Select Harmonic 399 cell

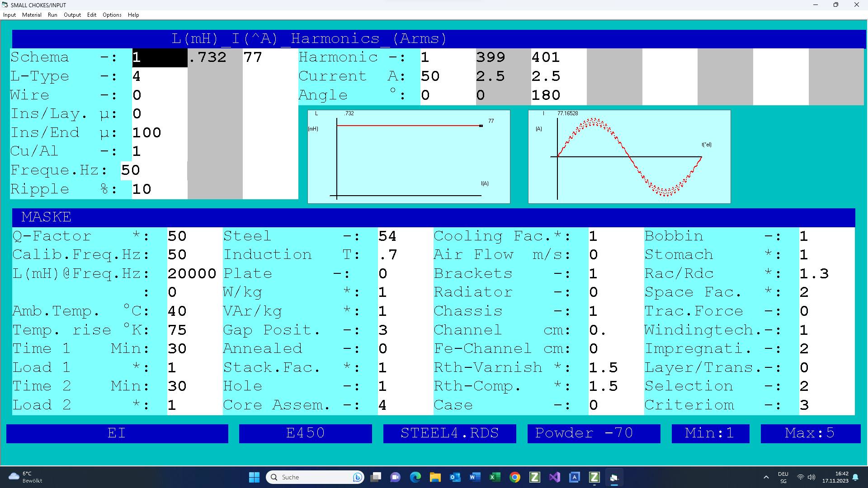(504, 57)
